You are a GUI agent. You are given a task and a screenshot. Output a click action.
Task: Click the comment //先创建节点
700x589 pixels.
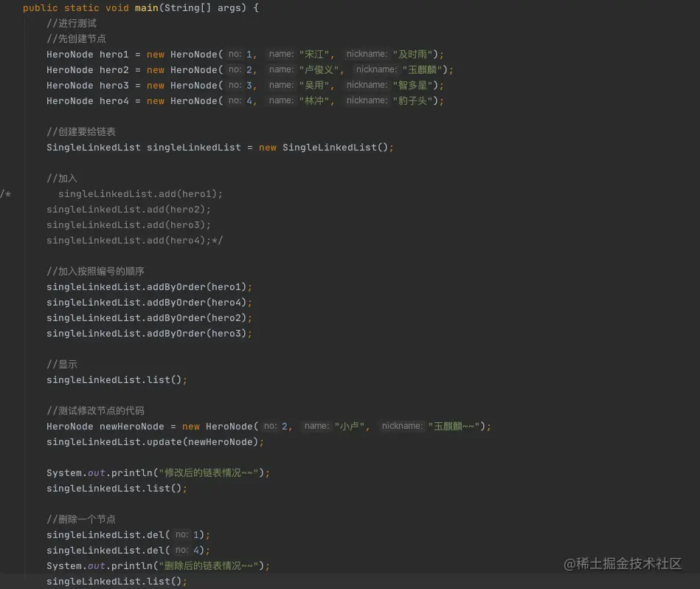pos(76,39)
